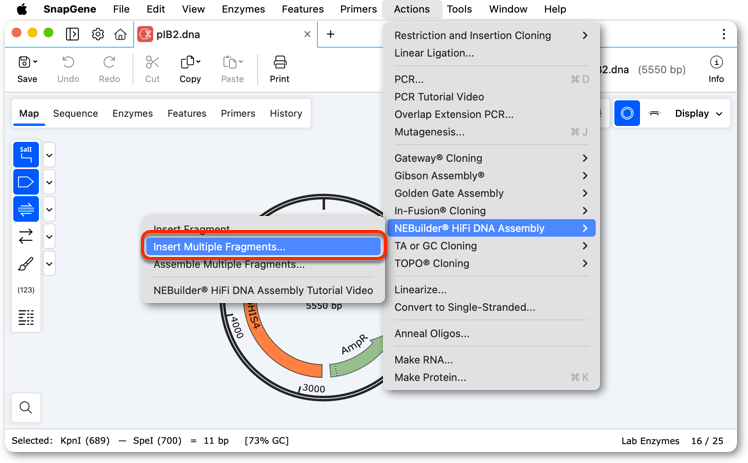This screenshot has height=463, width=748.
Task: Open the Display dropdown
Action: click(698, 113)
